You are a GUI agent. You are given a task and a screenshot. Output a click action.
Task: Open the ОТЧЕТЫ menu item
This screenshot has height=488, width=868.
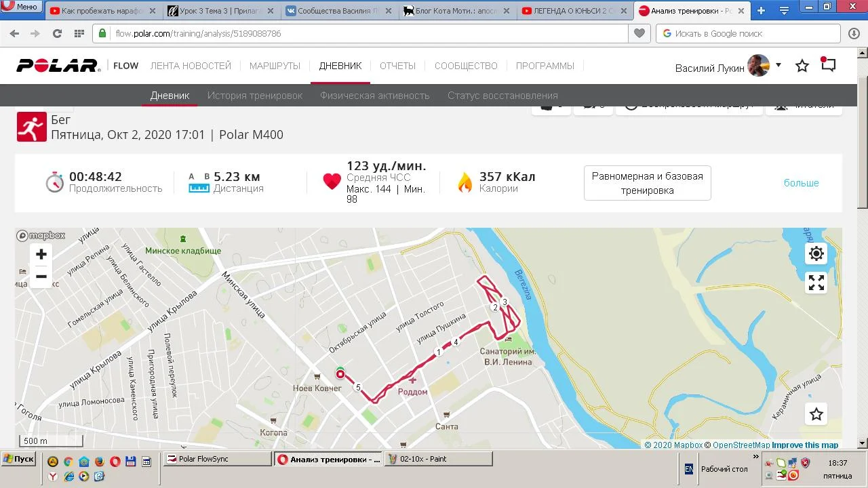(x=397, y=66)
